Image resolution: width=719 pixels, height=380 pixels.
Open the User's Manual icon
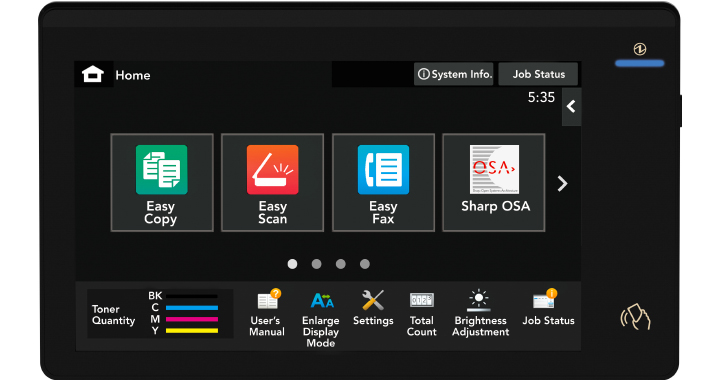[267, 314]
